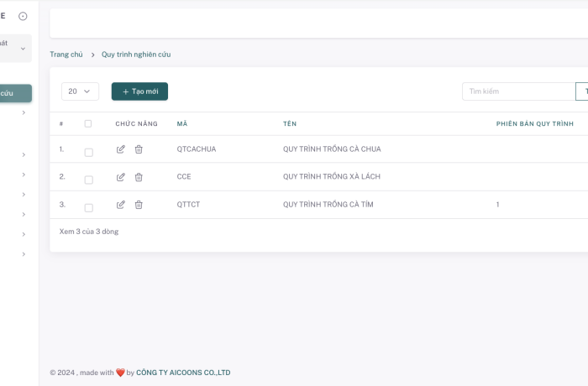The height and width of the screenshot is (386, 588).
Task: Click edit icon for CCE row
Action: click(120, 177)
